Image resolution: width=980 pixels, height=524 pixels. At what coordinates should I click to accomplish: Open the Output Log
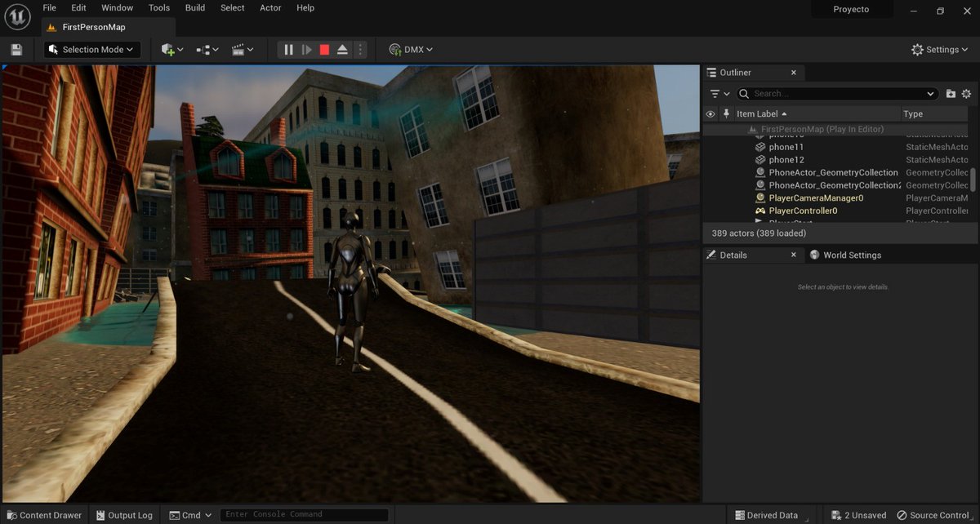coord(124,515)
